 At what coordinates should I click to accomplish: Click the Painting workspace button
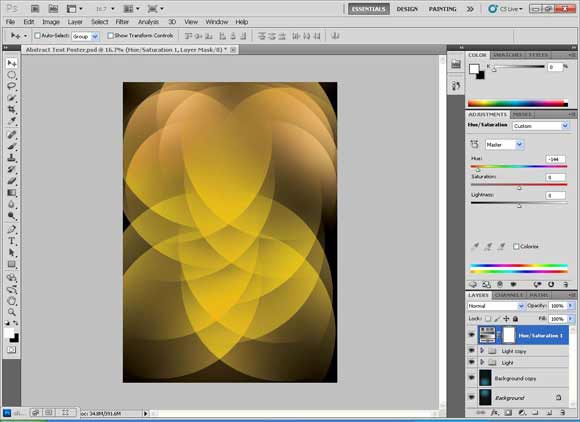(442, 9)
